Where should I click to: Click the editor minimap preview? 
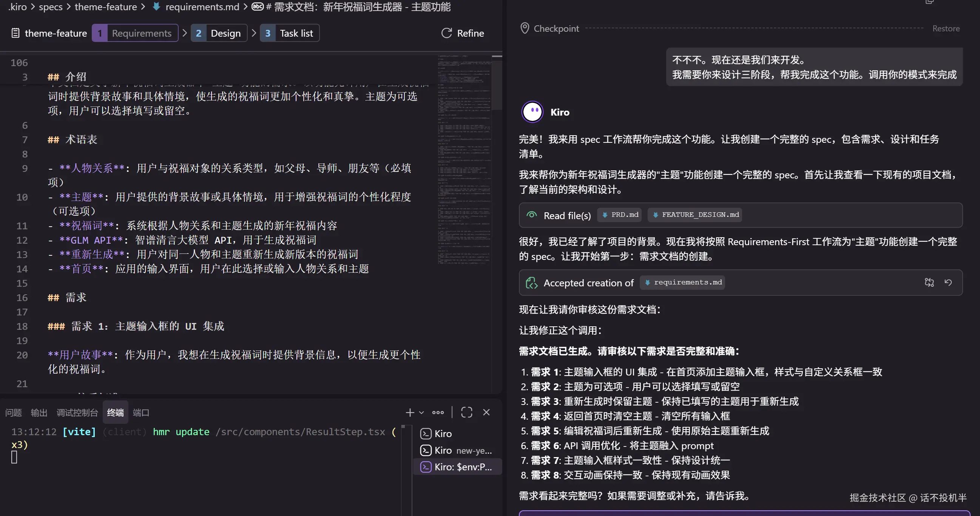pyautogui.click(x=463, y=160)
